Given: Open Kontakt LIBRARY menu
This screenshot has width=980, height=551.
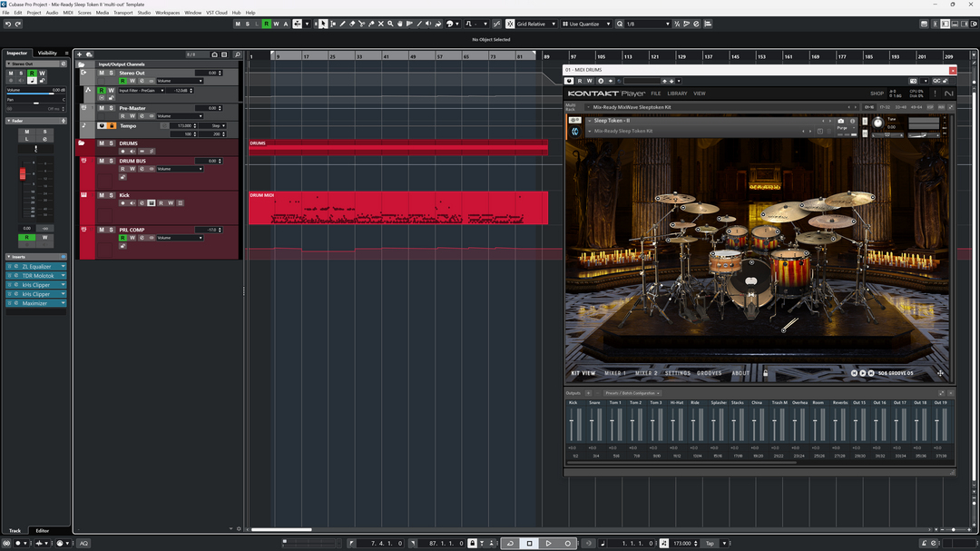Looking at the screenshot, I should pyautogui.click(x=677, y=93).
